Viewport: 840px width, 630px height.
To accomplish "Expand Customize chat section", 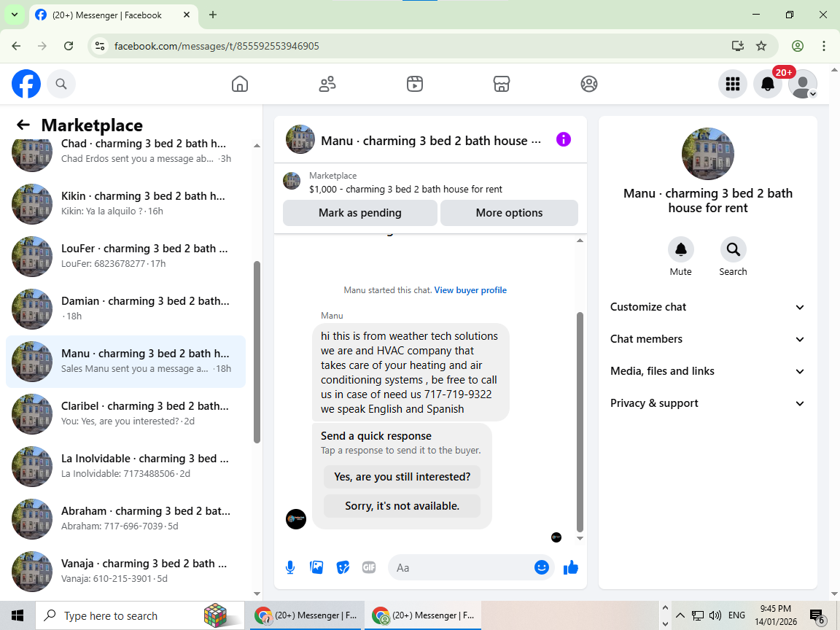I will coord(708,307).
